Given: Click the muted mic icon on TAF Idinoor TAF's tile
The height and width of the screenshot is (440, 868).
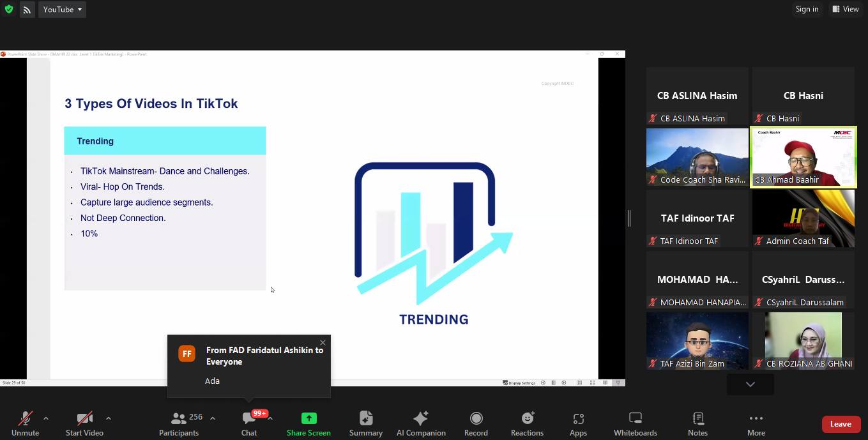Looking at the screenshot, I should [x=653, y=241].
